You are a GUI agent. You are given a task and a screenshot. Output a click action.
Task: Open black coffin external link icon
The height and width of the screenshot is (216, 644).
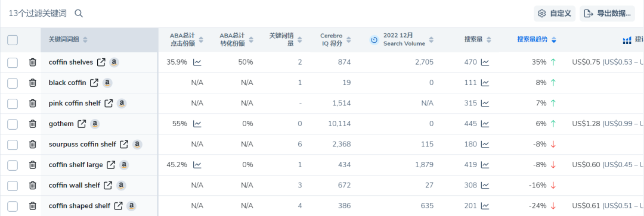(94, 83)
